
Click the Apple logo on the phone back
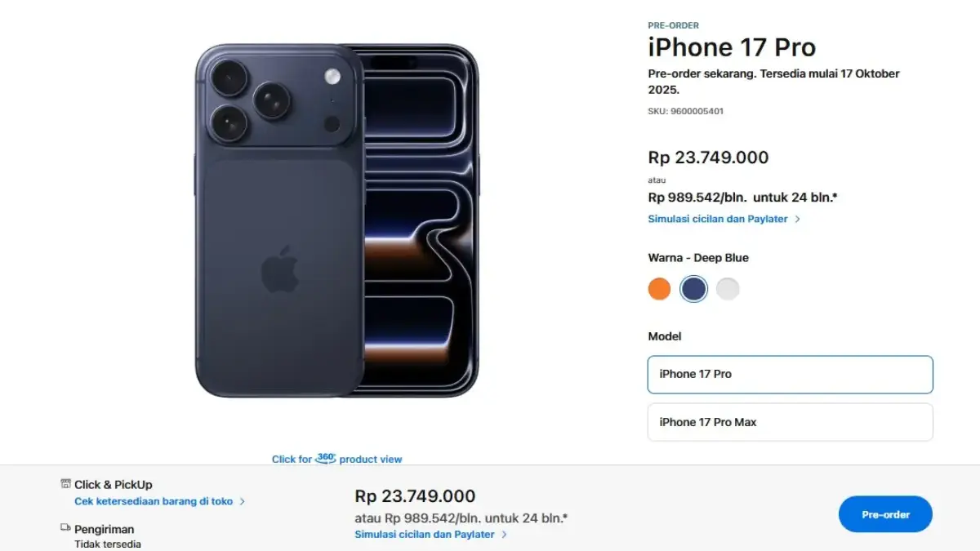[x=279, y=269]
